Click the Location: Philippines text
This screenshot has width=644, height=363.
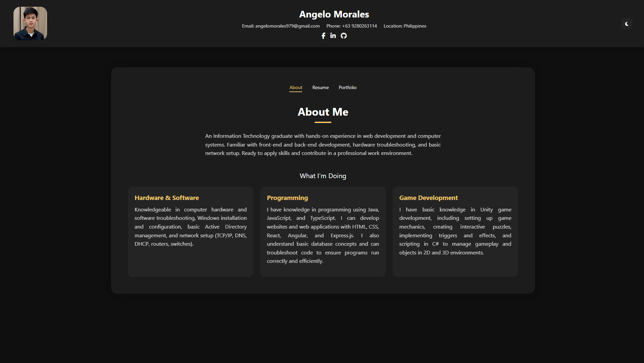pos(405,26)
